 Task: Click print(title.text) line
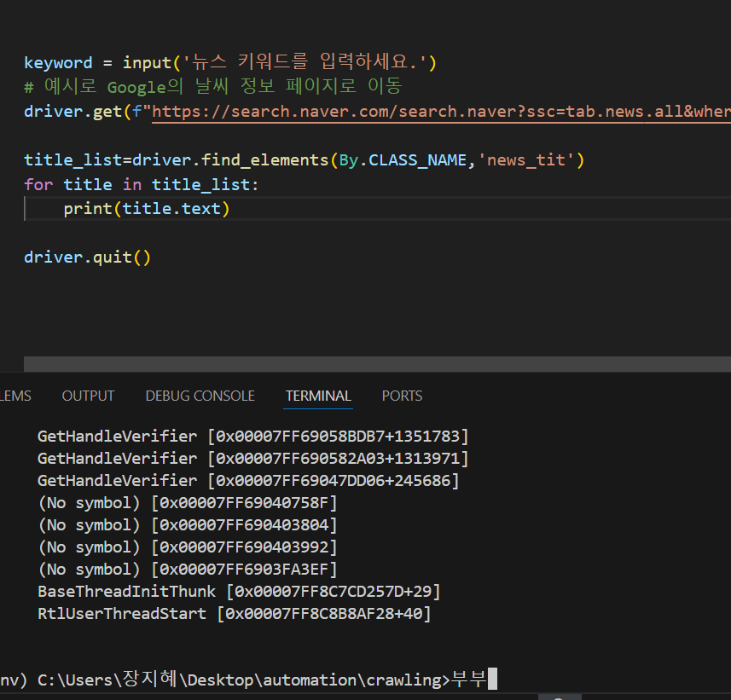[147, 209]
